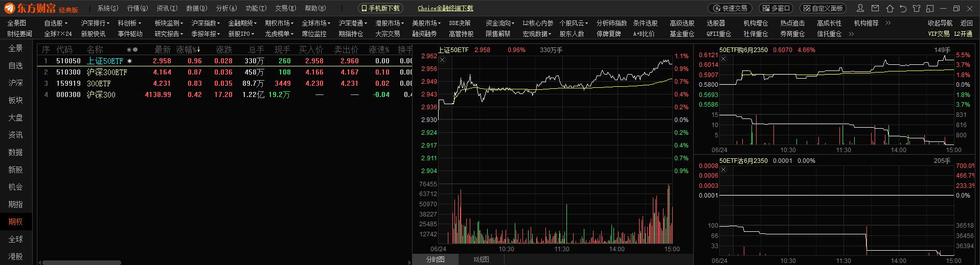Go to home page icon
This screenshot has width=980, height=265.
point(890,8)
